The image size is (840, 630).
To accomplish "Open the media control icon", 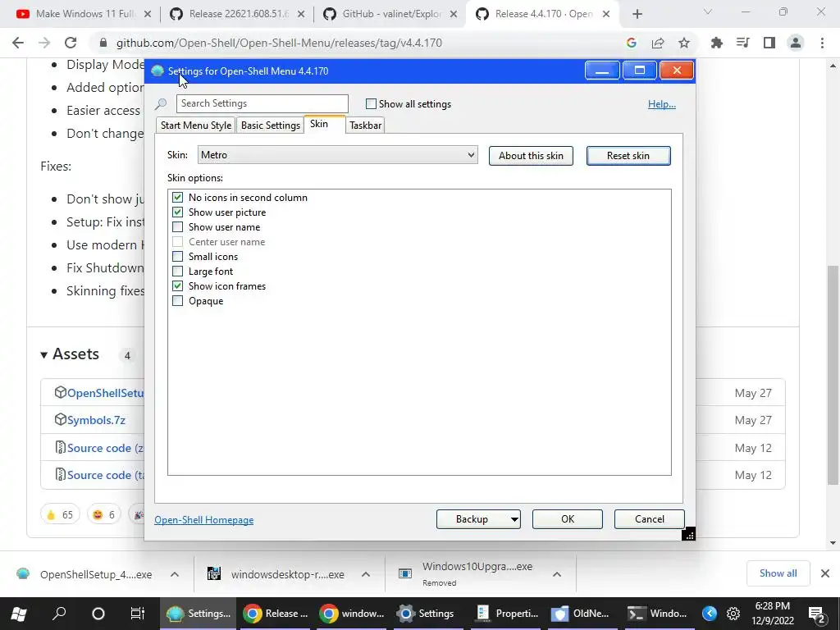I will coord(743,43).
